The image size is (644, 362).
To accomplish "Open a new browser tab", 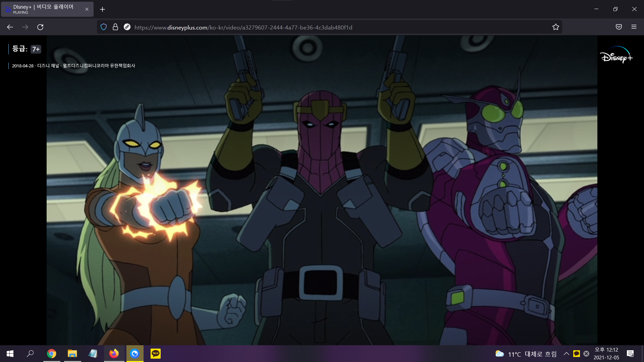I will click(103, 9).
